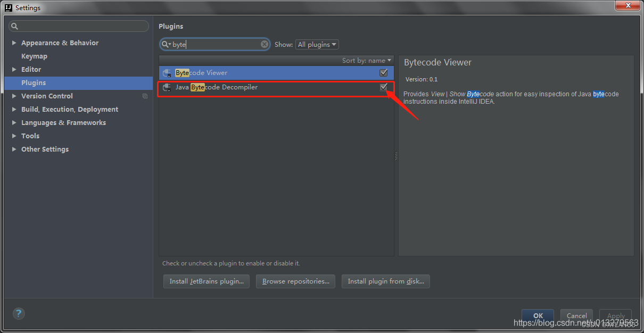Select the Tools label in sidebar
This screenshot has width=644, height=333.
30,136
